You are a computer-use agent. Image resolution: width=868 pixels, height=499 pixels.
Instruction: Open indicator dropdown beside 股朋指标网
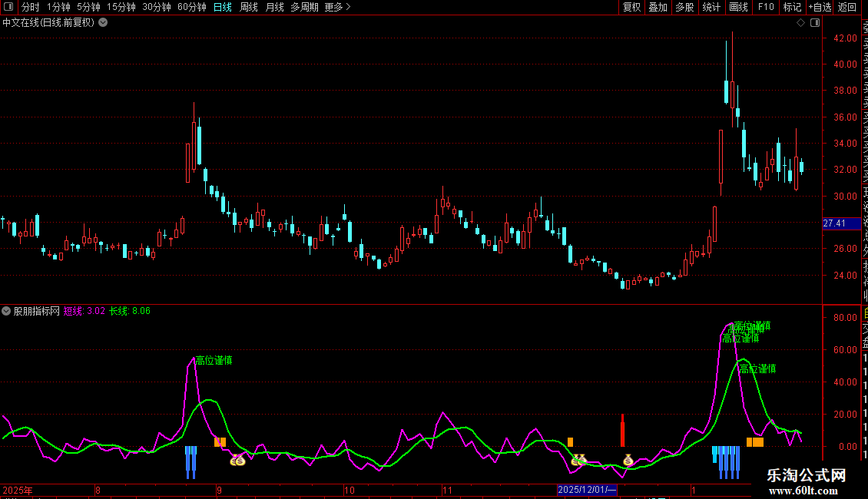pyautogui.click(x=6, y=311)
